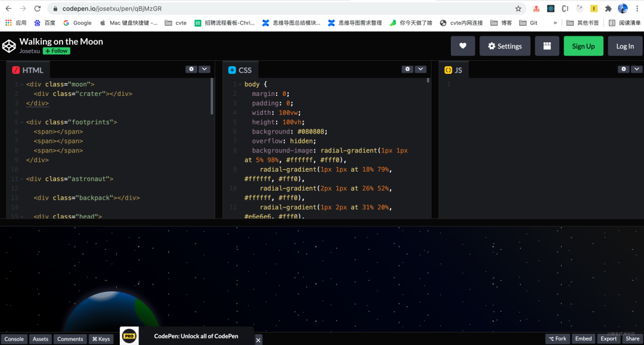The image size is (644, 345).
Task: Open CSS editor settings gear
Action: (407, 69)
